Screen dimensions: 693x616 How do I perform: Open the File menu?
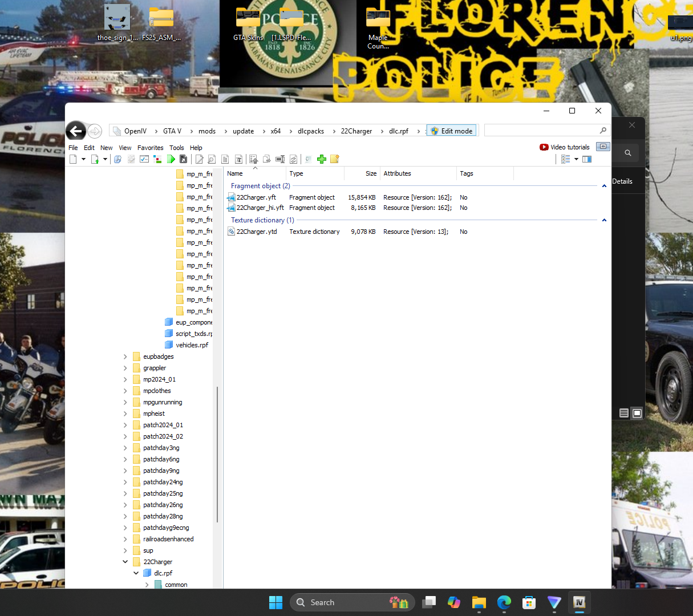click(73, 148)
